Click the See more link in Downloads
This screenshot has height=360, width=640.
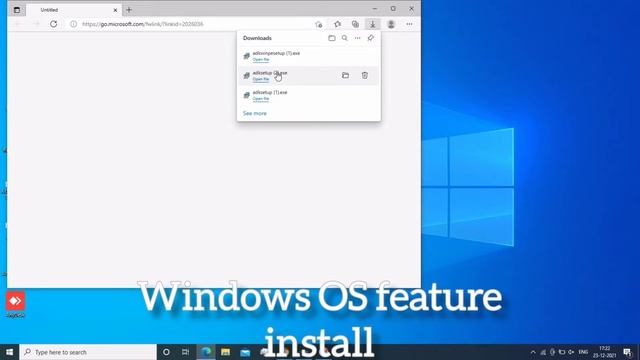(255, 113)
